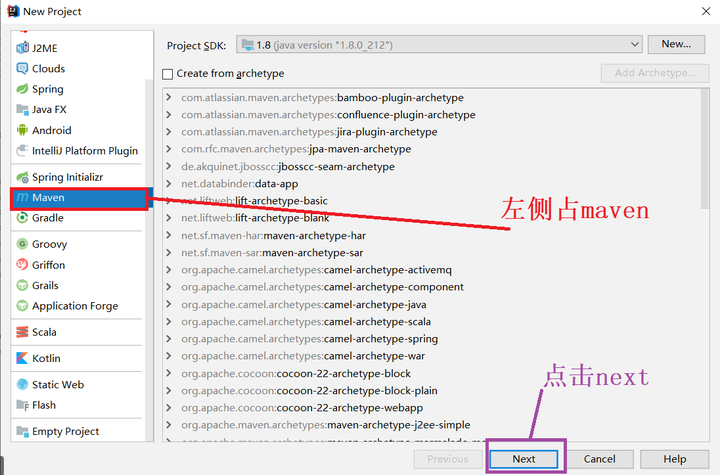Click the Static Web globe icon
This screenshot has height=475, width=720.
pyautogui.click(x=22, y=385)
